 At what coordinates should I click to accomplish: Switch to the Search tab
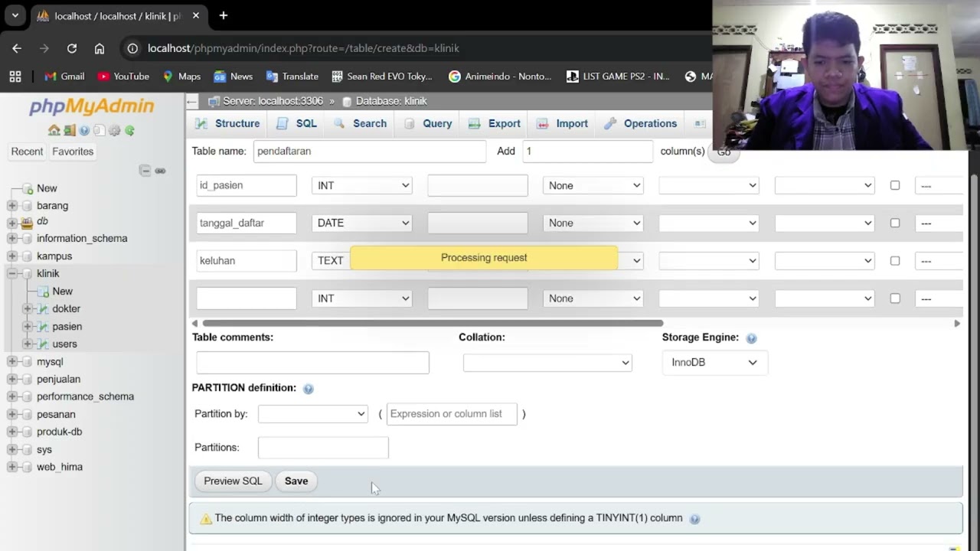point(361,123)
